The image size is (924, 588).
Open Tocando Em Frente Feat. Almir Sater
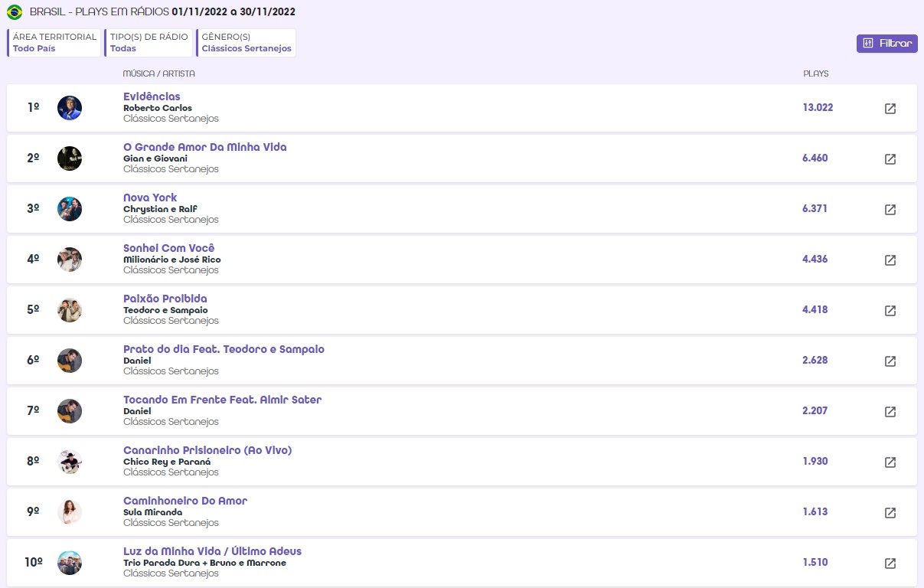pos(223,400)
